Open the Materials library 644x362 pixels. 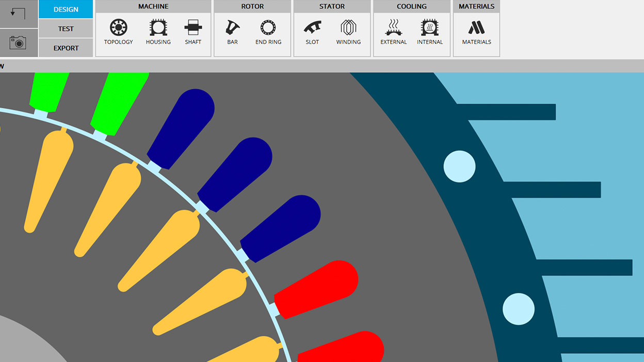coord(476,32)
